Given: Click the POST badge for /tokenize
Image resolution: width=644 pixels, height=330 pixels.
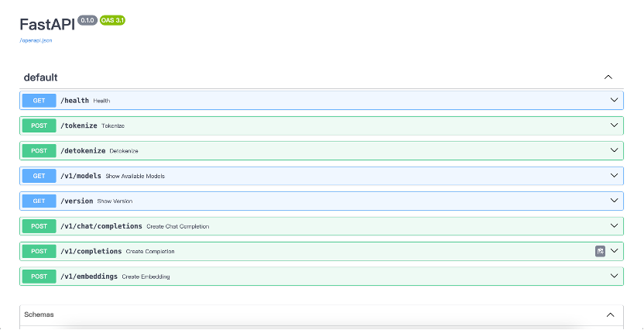Looking at the screenshot, I should 39,125.
